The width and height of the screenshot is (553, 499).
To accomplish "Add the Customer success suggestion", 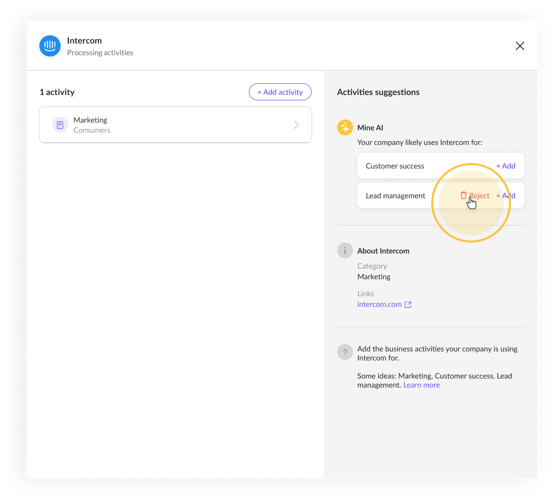I will tap(506, 166).
